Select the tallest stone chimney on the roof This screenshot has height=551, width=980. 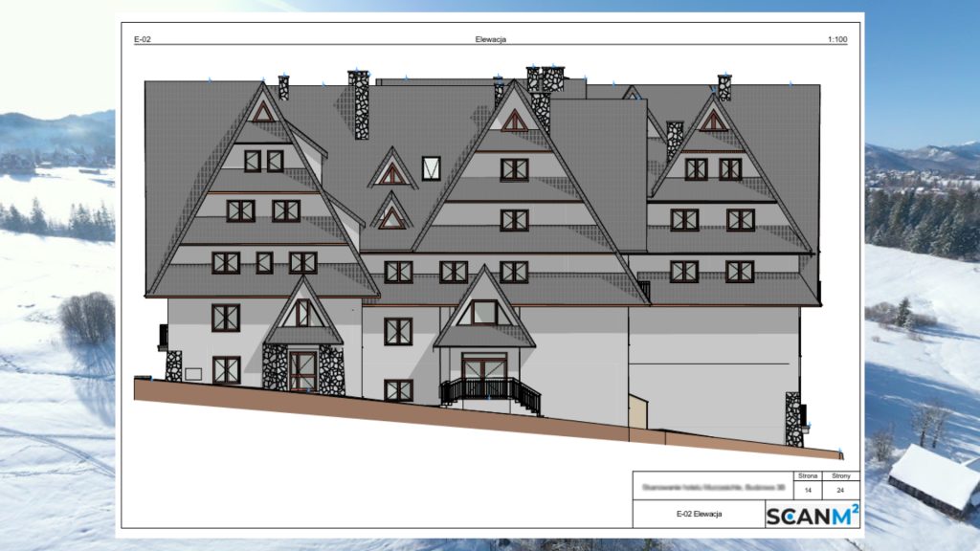(360, 105)
